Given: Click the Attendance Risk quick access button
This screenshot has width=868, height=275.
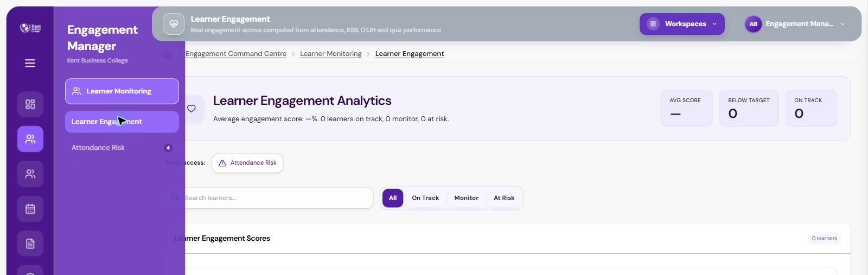Looking at the screenshot, I should [x=247, y=163].
